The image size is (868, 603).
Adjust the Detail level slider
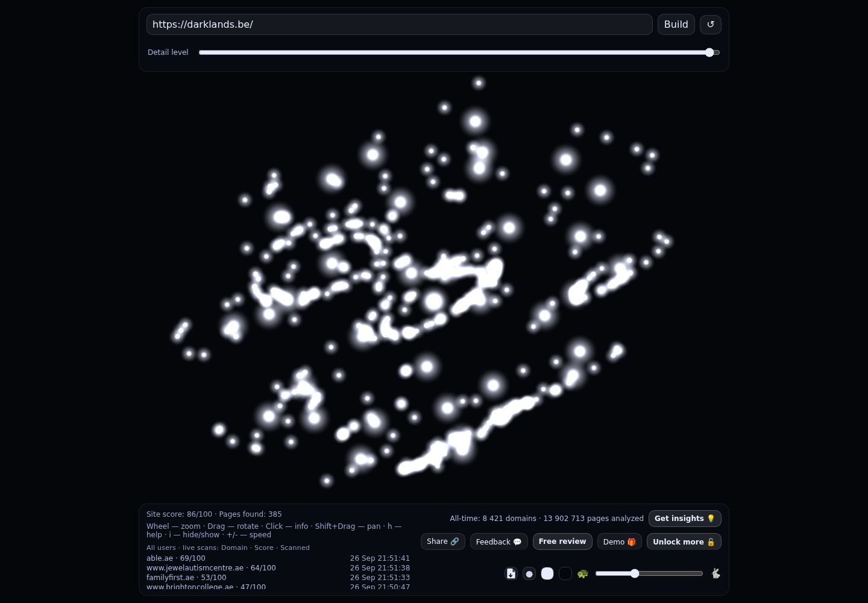pyautogui.click(x=459, y=52)
